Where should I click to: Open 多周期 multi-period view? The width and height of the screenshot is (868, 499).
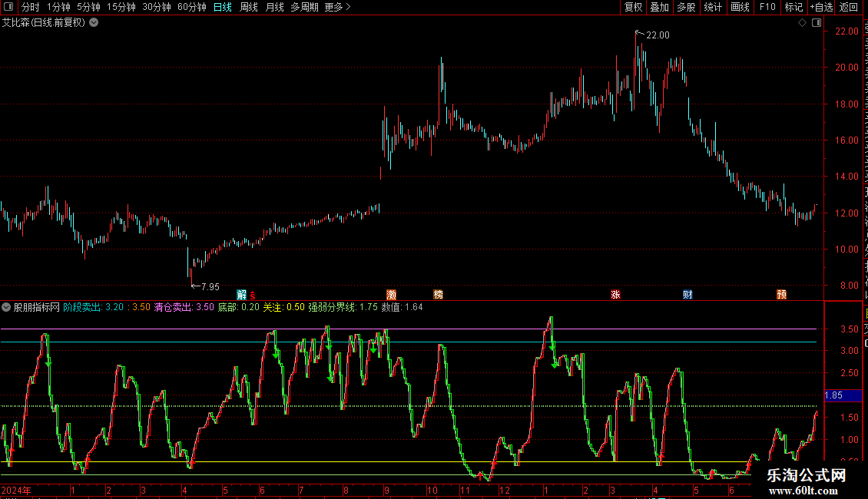[304, 7]
